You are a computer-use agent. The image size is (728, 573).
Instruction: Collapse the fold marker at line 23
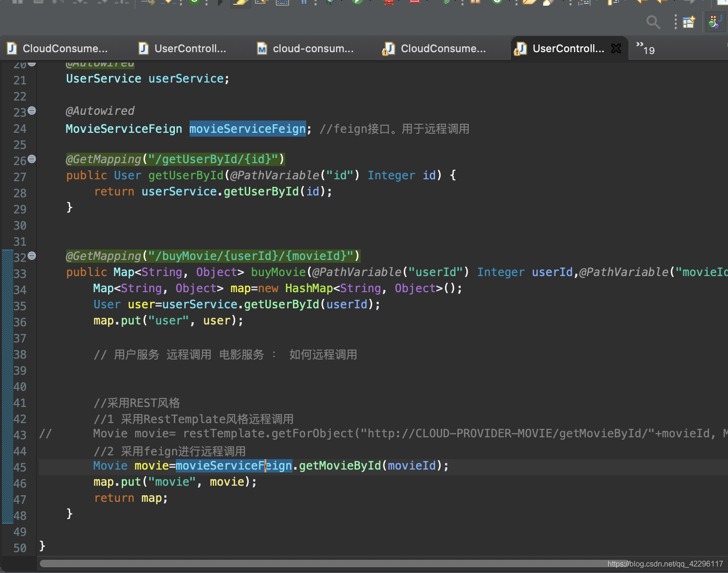click(32, 111)
